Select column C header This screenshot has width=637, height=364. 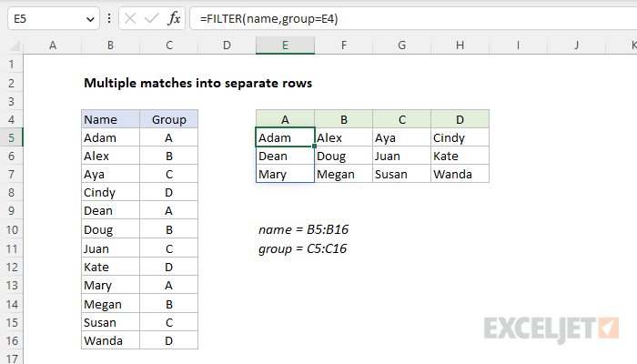169,45
